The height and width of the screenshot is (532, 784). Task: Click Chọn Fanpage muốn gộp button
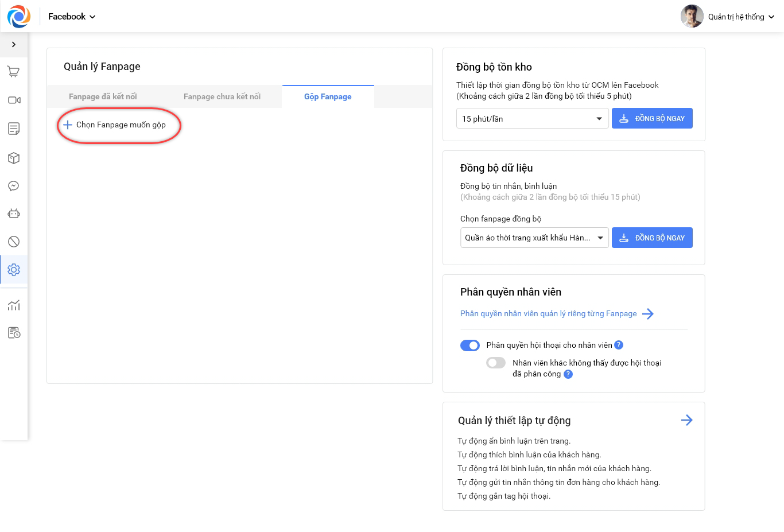coord(115,125)
